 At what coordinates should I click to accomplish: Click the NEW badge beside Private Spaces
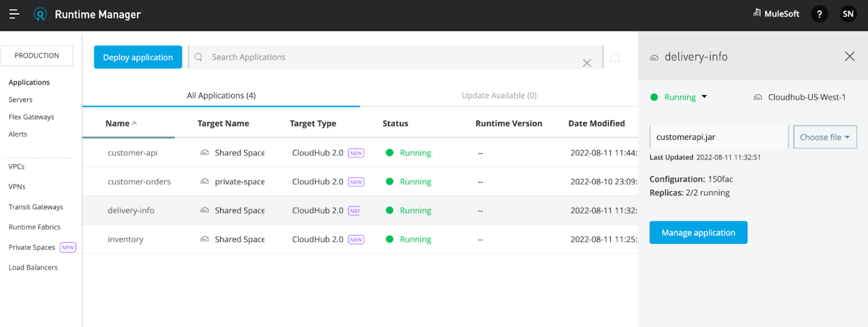(67, 247)
